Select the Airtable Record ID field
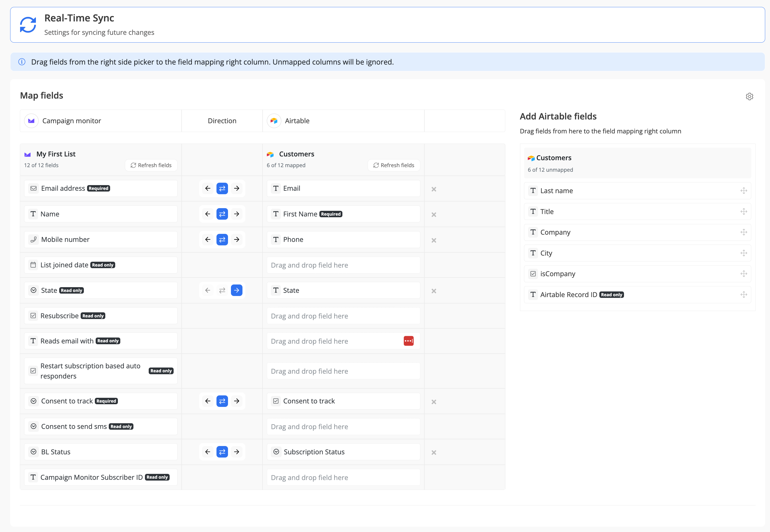The width and height of the screenshot is (770, 532). [x=637, y=295]
